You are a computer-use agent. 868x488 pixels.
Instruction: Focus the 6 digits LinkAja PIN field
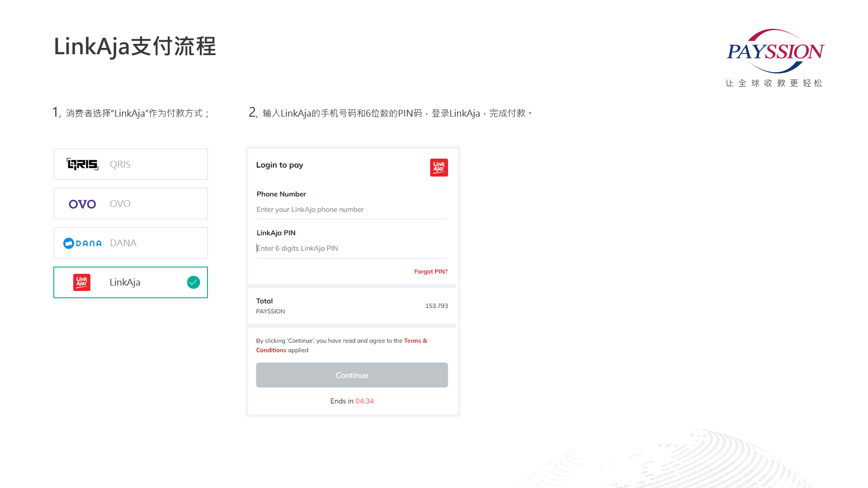(352, 249)
